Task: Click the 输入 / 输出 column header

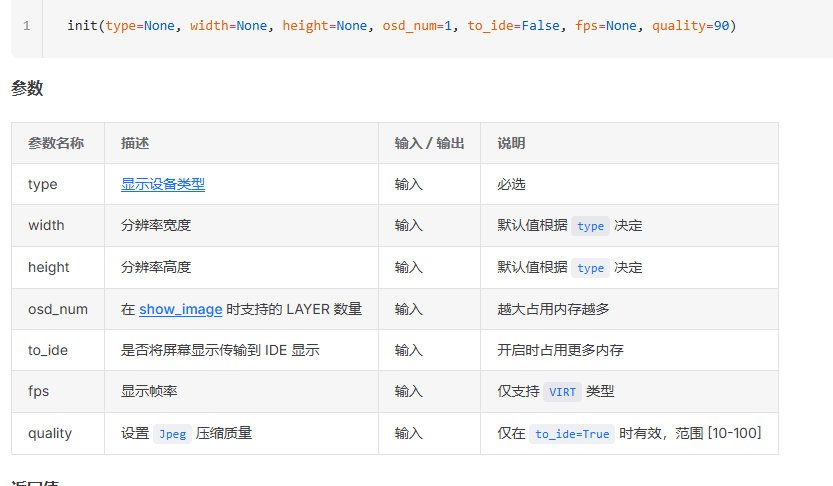Action: 429,143
